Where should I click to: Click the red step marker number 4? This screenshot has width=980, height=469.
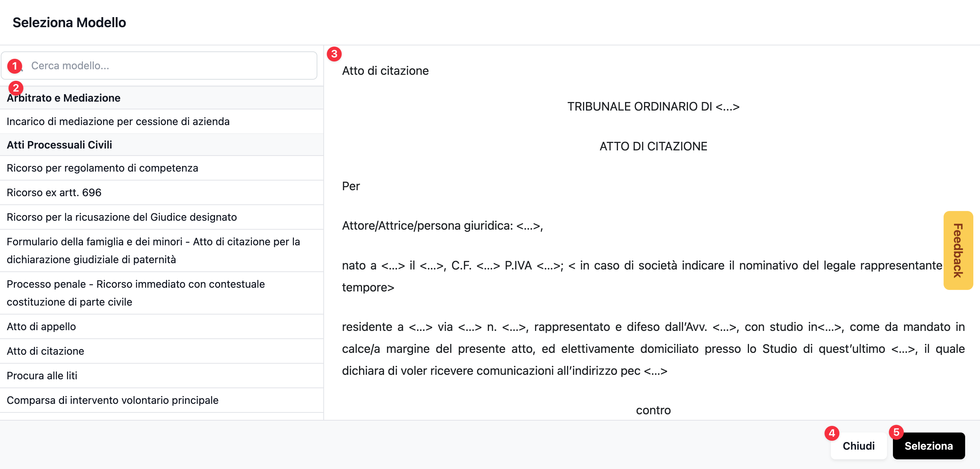click(x=832, y=433)
